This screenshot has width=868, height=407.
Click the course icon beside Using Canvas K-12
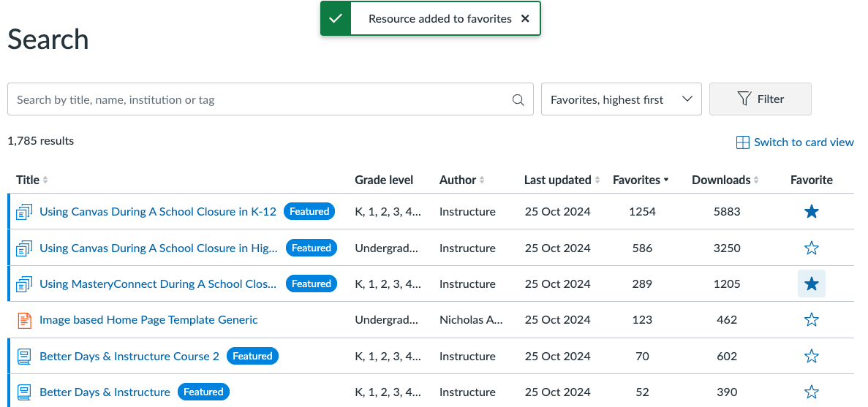(24, 212)
